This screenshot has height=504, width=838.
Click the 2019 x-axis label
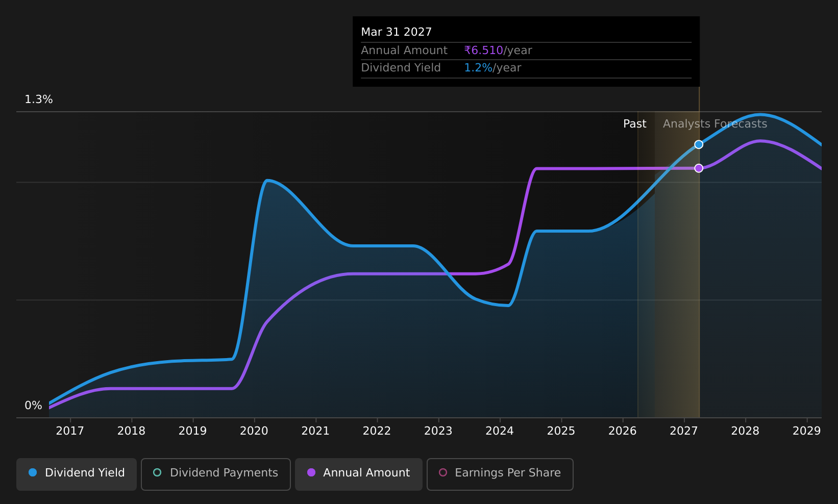click(192, 431)
